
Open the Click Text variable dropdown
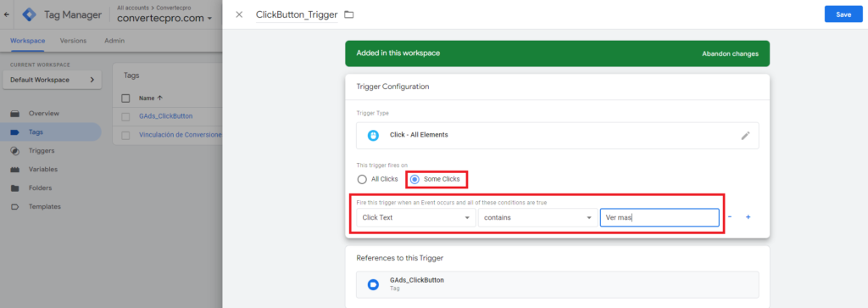tap(415, 218)
